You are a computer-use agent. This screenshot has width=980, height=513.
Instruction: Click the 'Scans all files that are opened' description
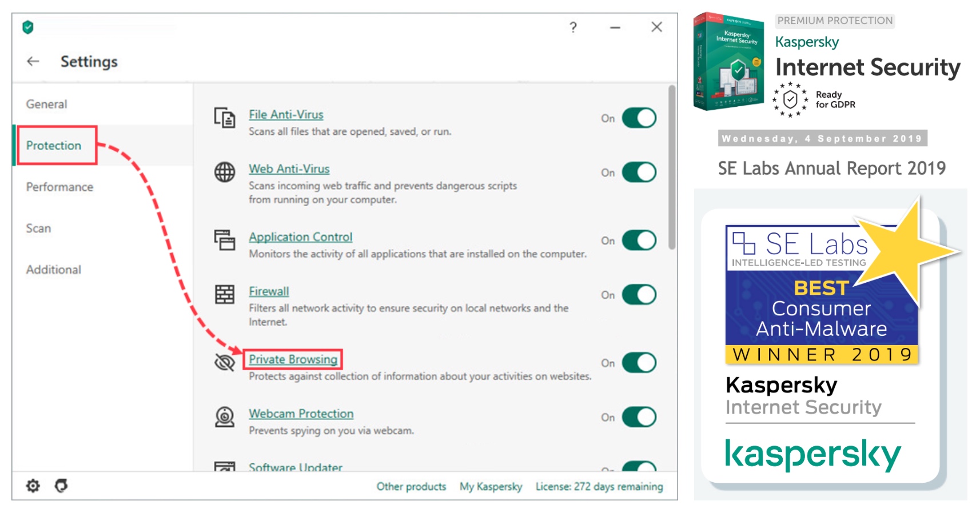[350, 131]
